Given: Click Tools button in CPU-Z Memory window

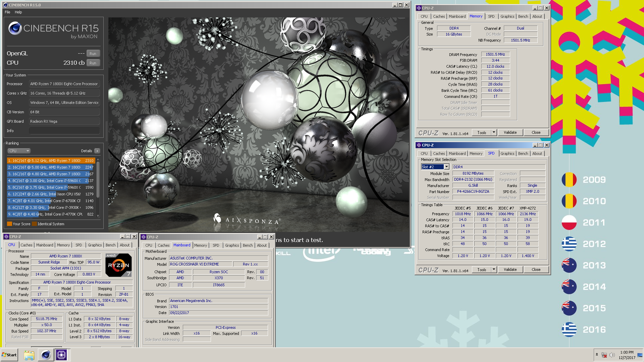Looking at the screenshot, I should [482, 133].
